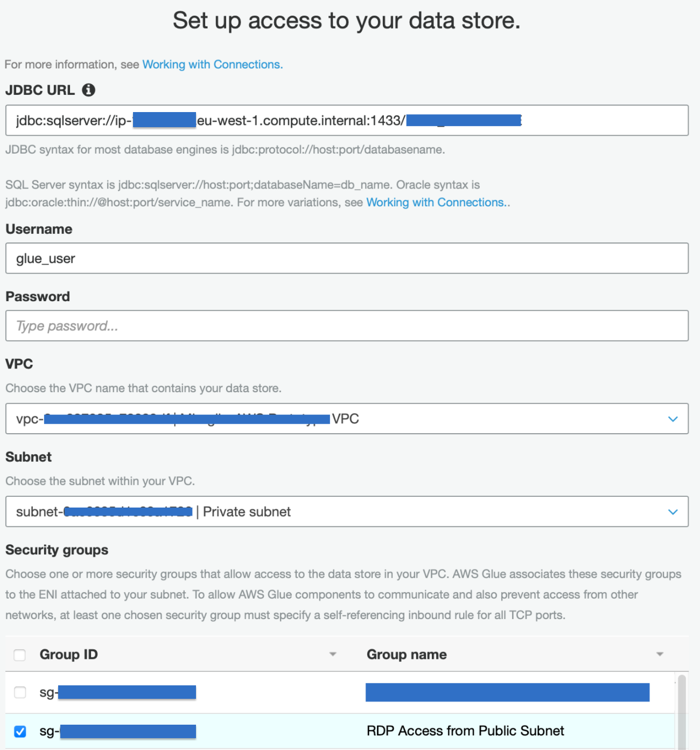Expand the Subnet dropdown chevron
This screenshot has height=750, width=700.
coord(673,512)
